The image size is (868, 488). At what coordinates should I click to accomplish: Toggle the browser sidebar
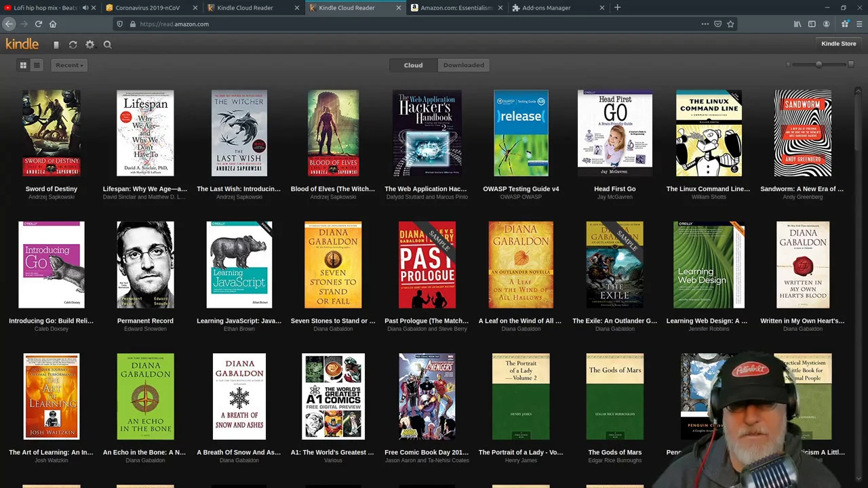tap(812, 24)
